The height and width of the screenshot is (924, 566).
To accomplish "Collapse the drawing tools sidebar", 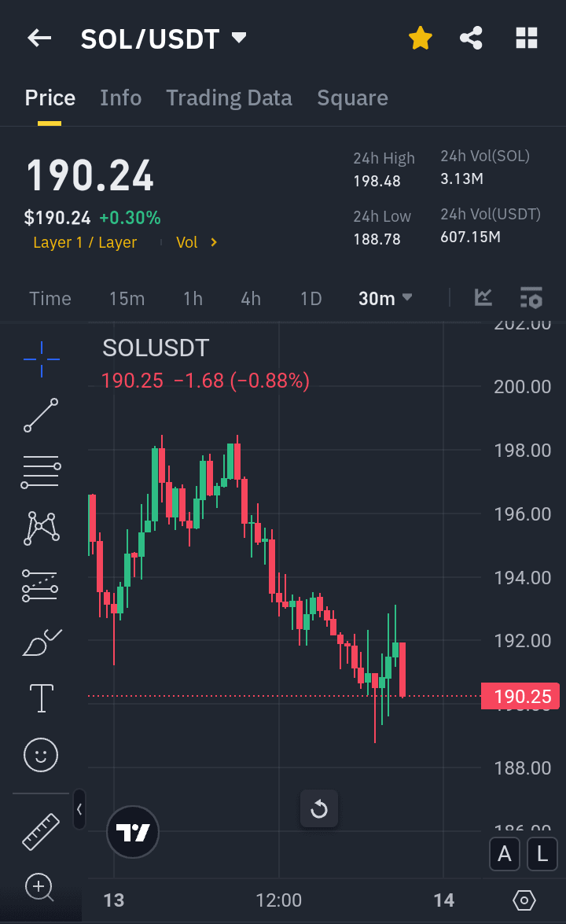I will pos(79,810).
